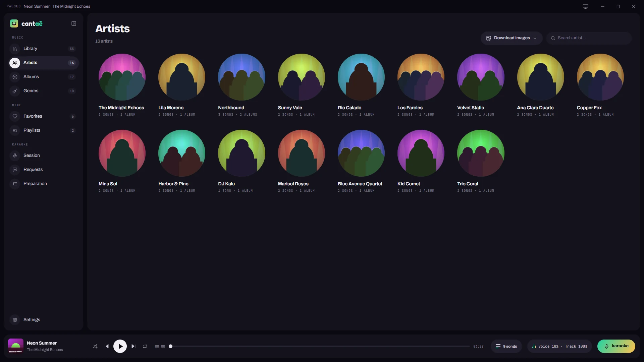
Task: Click the Session microphone icon
Action: (x=15, y=156)
